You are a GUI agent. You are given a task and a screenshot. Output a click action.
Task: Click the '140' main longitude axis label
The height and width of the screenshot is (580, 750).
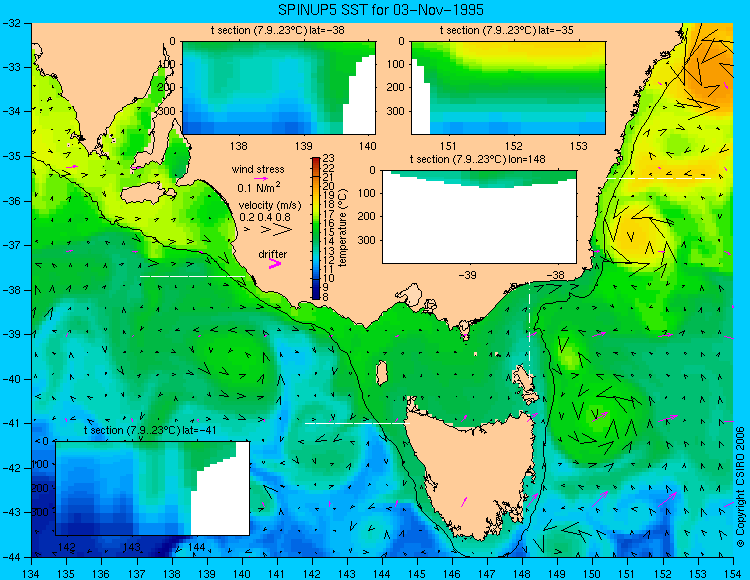coord(242,574)
